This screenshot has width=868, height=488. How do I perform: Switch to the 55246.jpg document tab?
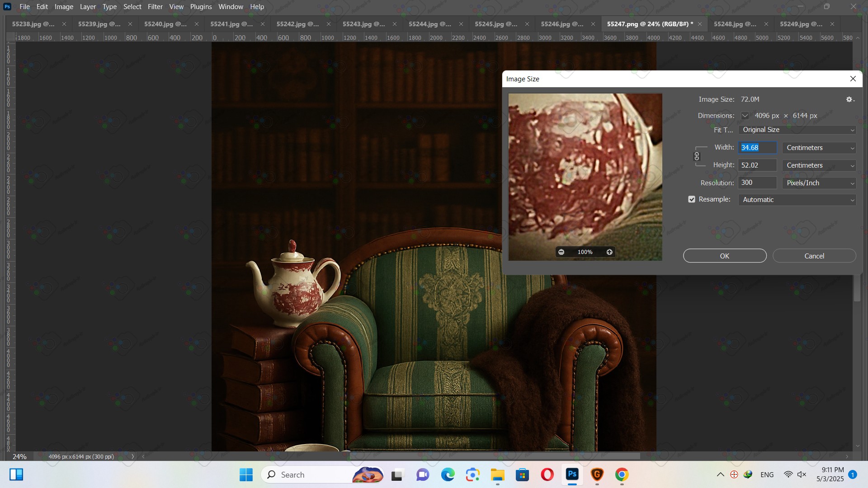tap(562, 24)
